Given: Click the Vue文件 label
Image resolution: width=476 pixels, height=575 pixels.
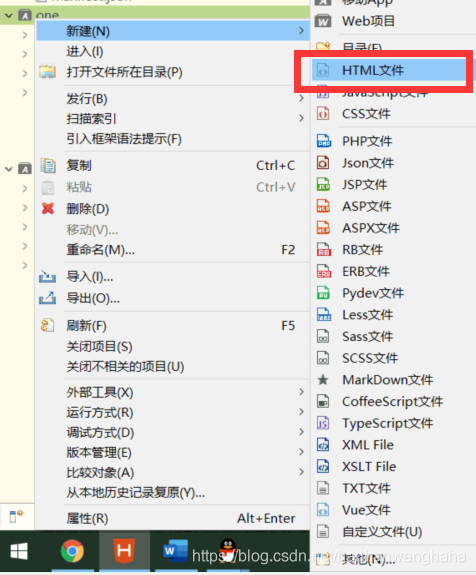Looking at the screenshot, I should (366, 509).
